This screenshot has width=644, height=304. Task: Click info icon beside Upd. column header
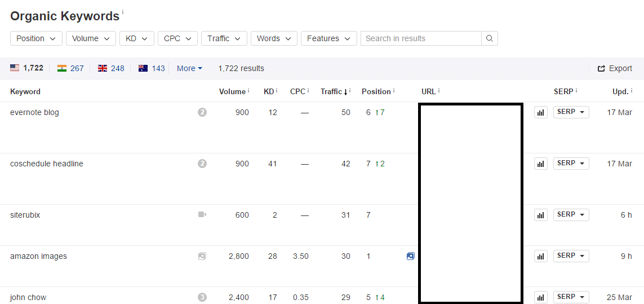(x=632, y=90)
